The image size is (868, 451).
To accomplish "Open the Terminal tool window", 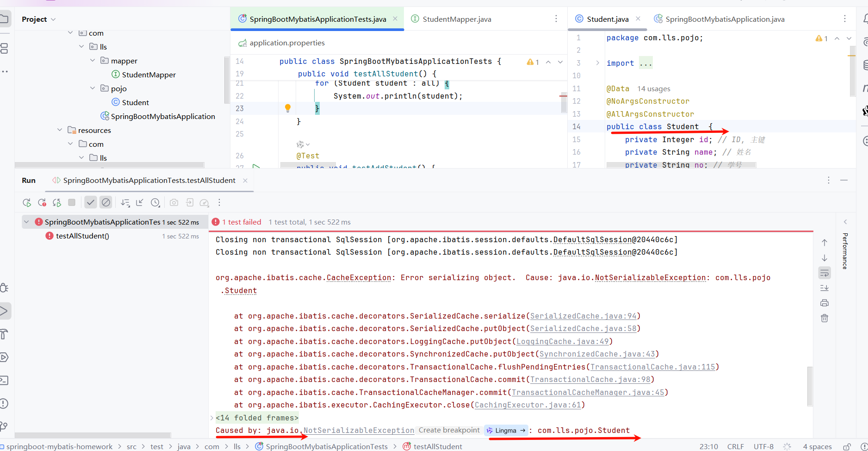I will pos(4,380).
